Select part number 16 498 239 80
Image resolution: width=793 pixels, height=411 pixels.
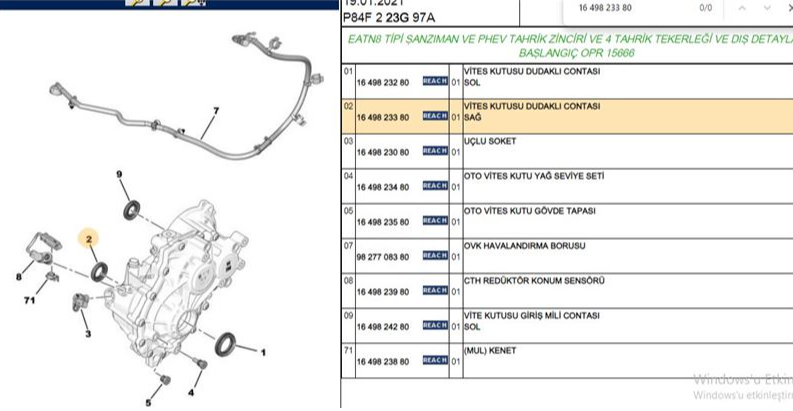point(383,292)
